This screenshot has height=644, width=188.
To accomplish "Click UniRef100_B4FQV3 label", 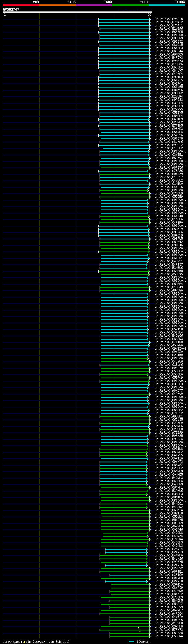I will pyautogui.click(x=169, y=58).
